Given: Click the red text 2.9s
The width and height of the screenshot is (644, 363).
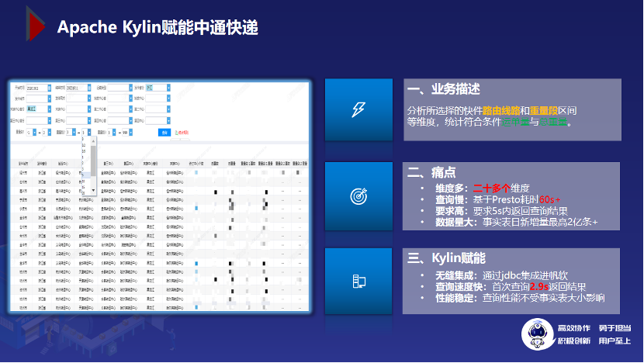Looking at the screenshot, I should pyautogui.click(x=538, y=287).
